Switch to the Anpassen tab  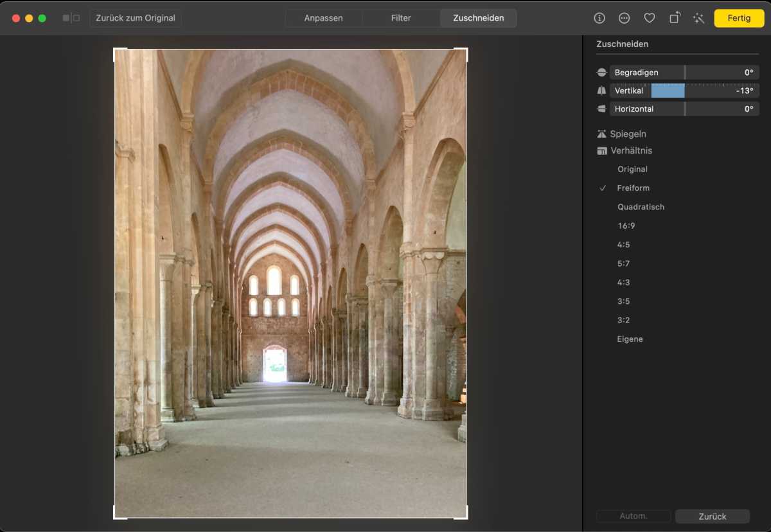point(324,18)
